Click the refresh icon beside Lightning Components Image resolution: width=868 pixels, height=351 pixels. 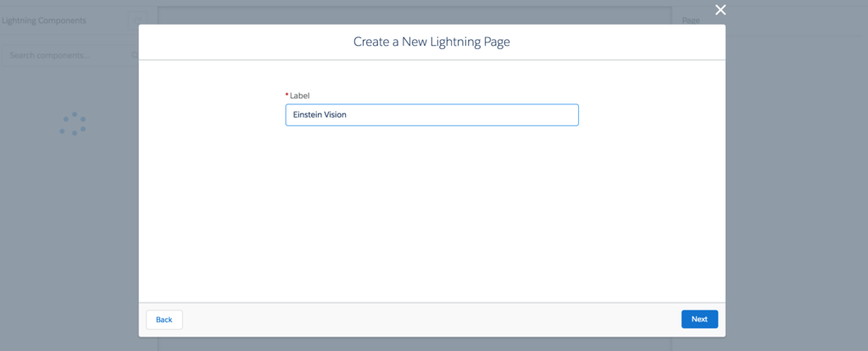tap(136, 21)
